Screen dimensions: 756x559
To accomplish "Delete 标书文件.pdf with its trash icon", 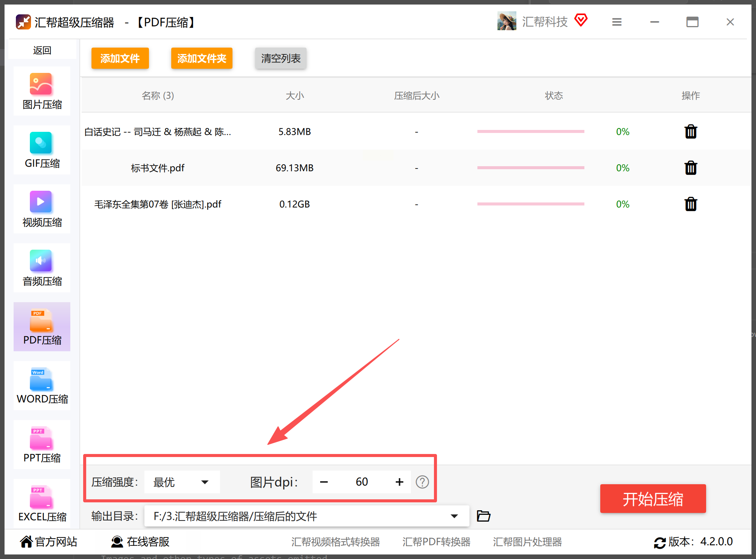I will click(x=691, y=168).
